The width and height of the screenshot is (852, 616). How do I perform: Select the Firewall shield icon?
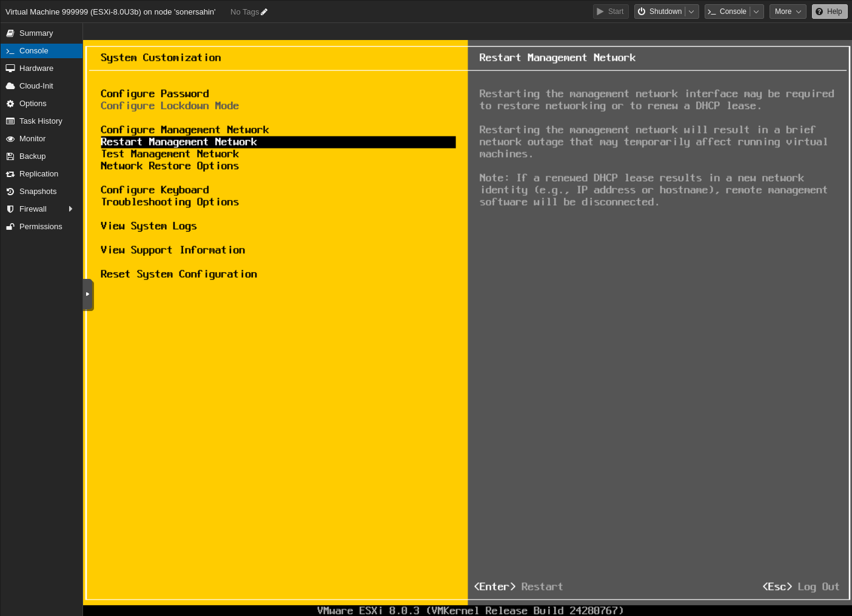pyautogui.click(x=10, y=209)
